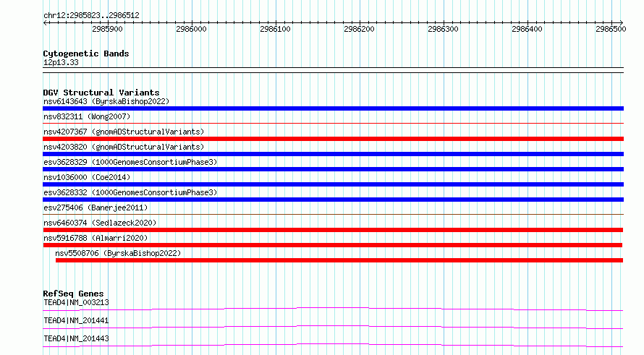
Task: Click ruler position 2986300
Action: (x=443, y=29)
